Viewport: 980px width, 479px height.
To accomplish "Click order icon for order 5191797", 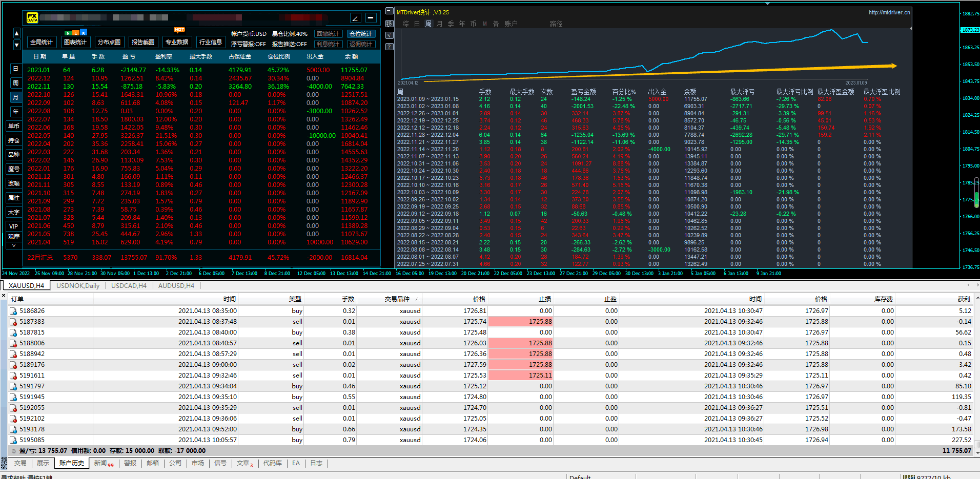I will point(13,386).
